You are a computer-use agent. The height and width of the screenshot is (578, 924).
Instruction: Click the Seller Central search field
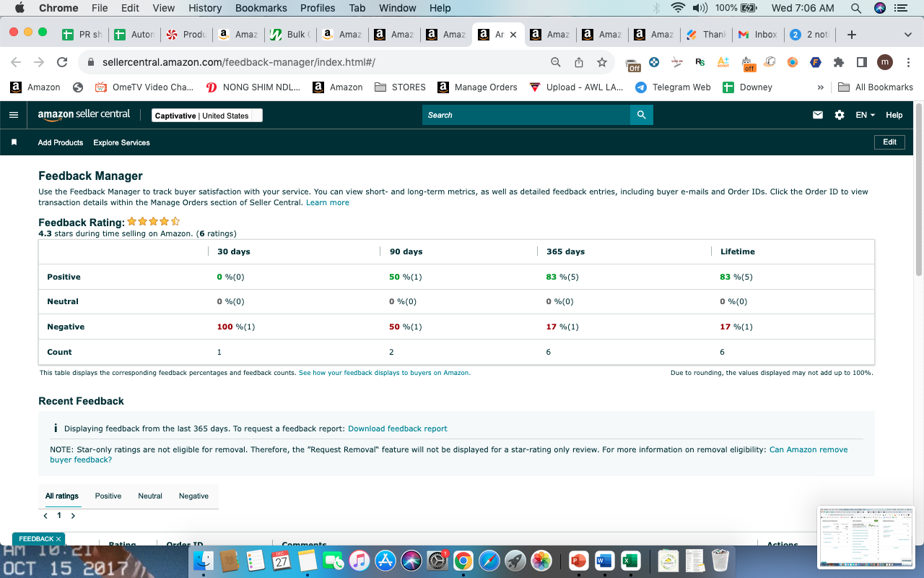[x=526, y=115]
